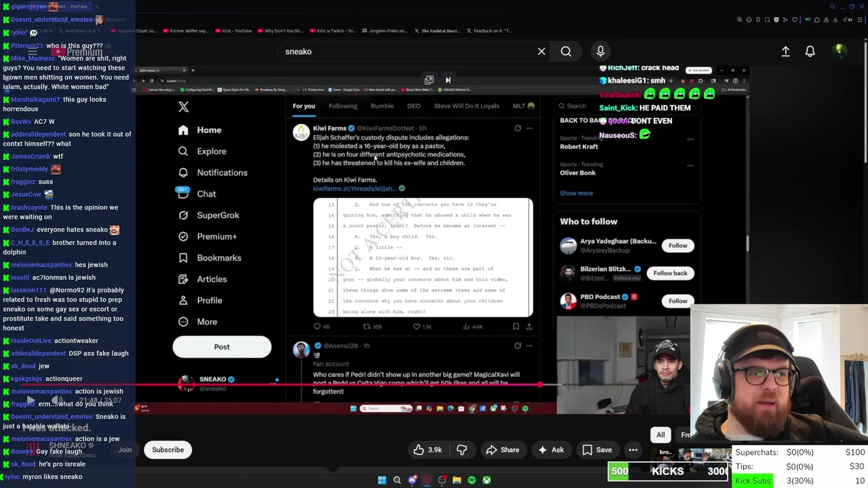Dislike the YouTube video
The width and height of the screenshot is (868, 488).
(462, 450)
